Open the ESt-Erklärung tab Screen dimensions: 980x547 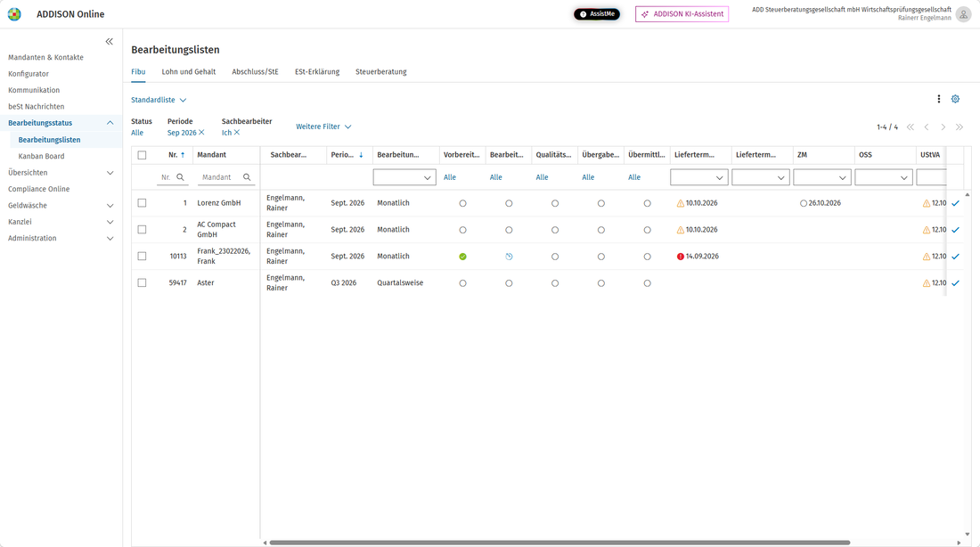coord(317,72)
